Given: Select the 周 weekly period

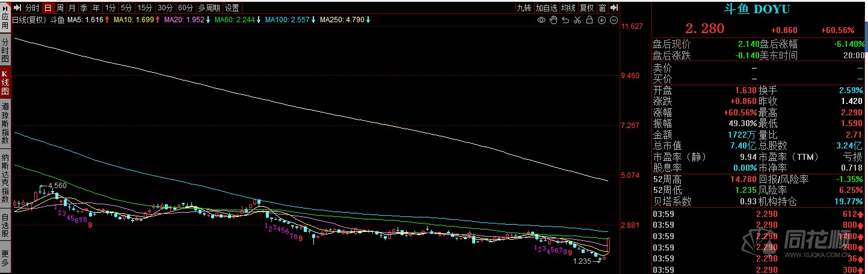Looking at the screenshot, I should (60, 8).
